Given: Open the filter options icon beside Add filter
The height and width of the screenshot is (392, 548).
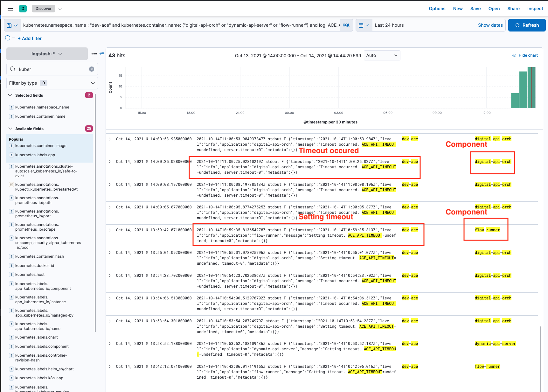Looking at the screenshot, I should pos(7,38).
